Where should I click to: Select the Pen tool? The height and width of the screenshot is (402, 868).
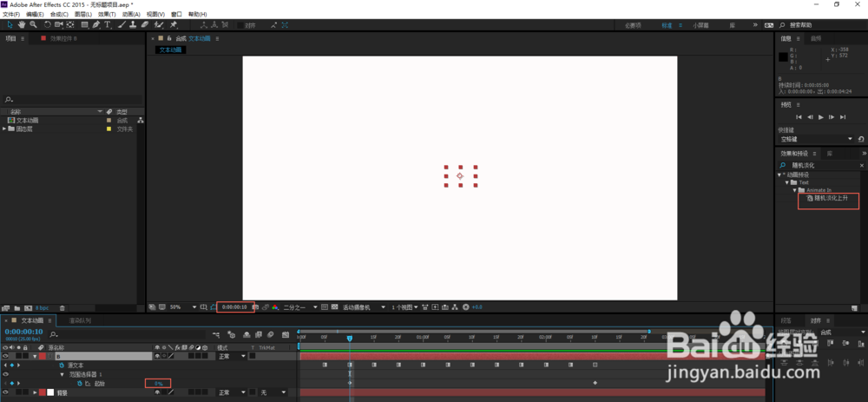[x=96, y=25]
